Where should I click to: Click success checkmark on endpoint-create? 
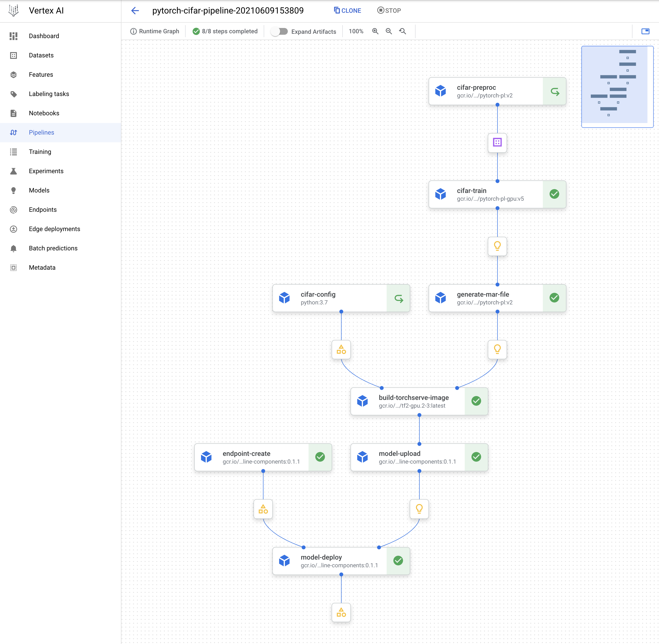320,457
